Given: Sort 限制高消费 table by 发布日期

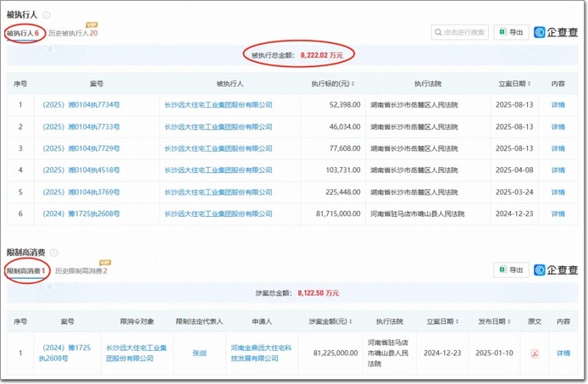Looking at the screenshot, I should click(507, 322).
